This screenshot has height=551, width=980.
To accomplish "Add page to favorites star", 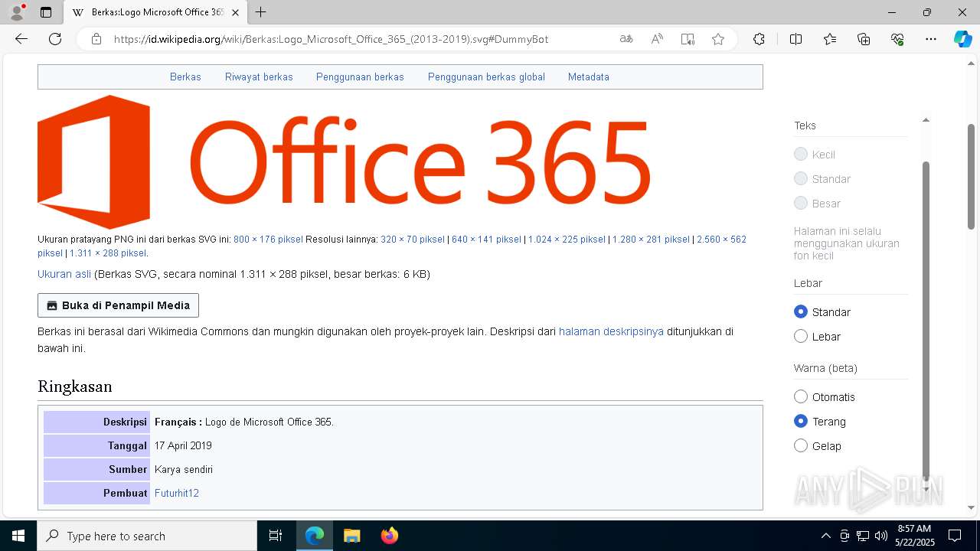I will (x=718, y=39).
